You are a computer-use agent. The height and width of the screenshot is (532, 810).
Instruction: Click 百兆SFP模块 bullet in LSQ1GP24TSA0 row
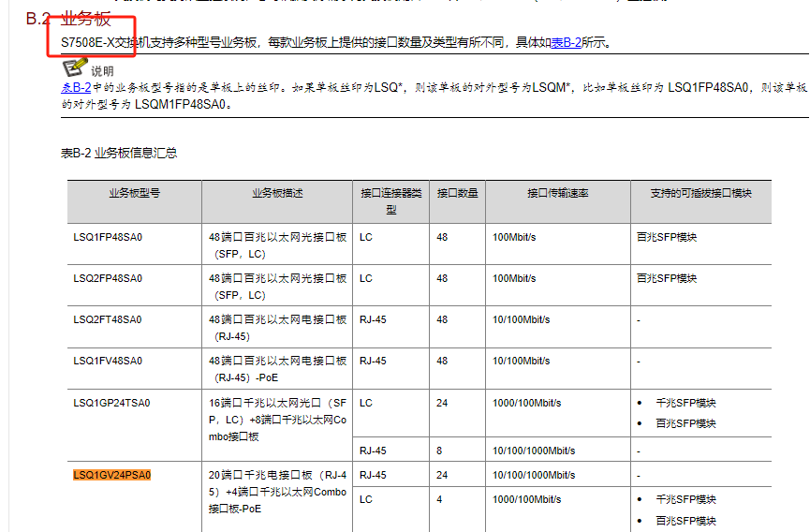[x=685, y=423]
